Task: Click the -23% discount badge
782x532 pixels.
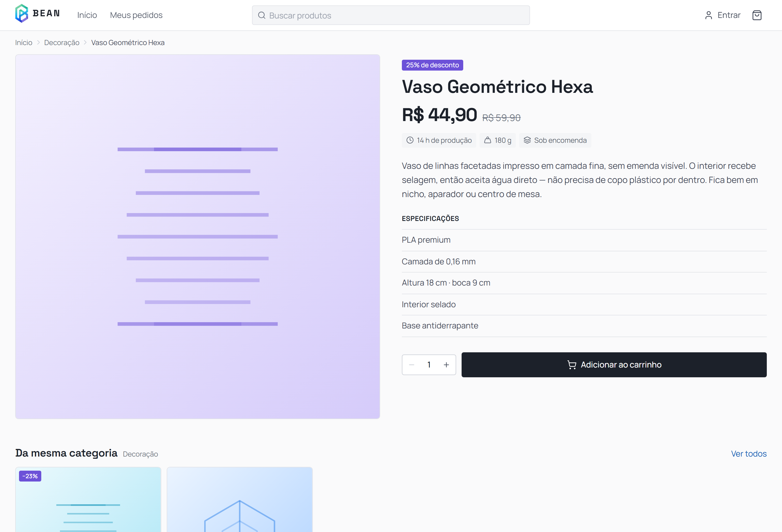Action: click(30, 476)
